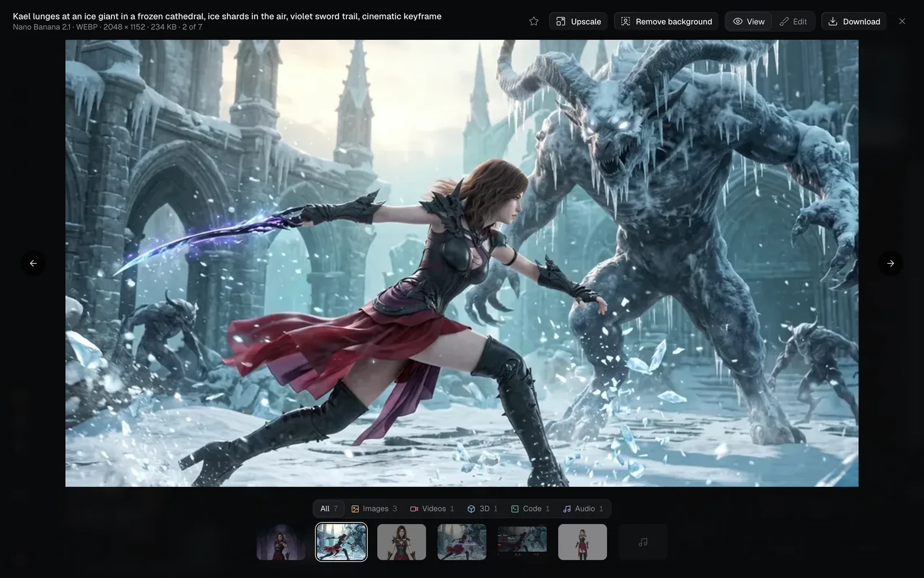This screenshot has height=578, width=924.
Task: Open third thumbnail with character on gray
Action: pyautogui.click(x=401, y=542)
